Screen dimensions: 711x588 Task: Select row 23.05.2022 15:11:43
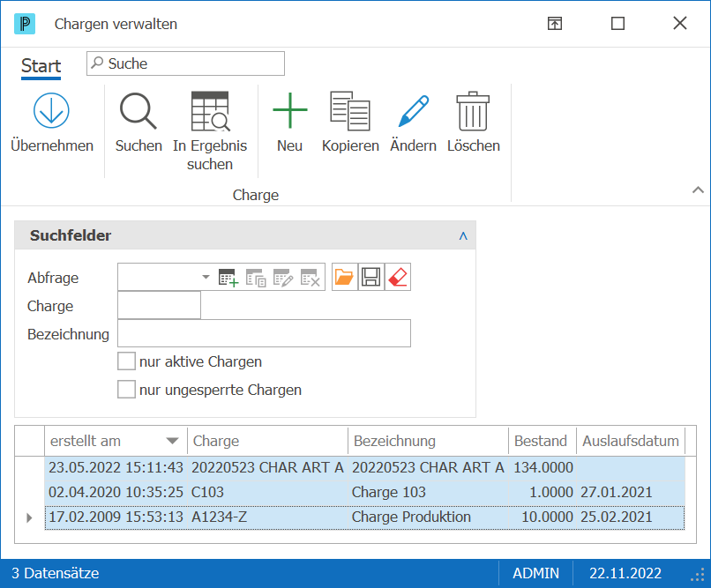364,467
